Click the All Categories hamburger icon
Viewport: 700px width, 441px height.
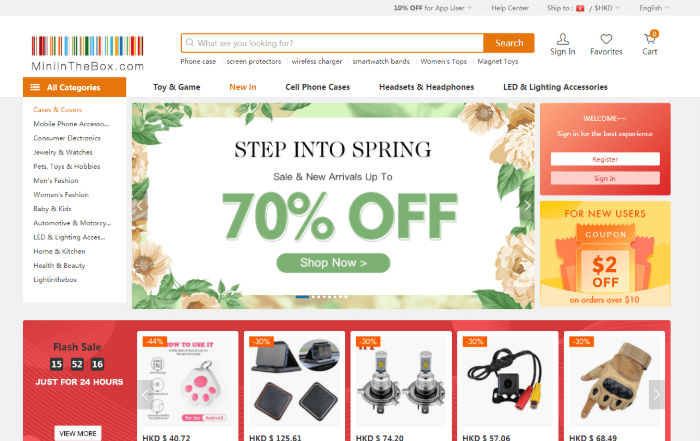tap(35, 87)
